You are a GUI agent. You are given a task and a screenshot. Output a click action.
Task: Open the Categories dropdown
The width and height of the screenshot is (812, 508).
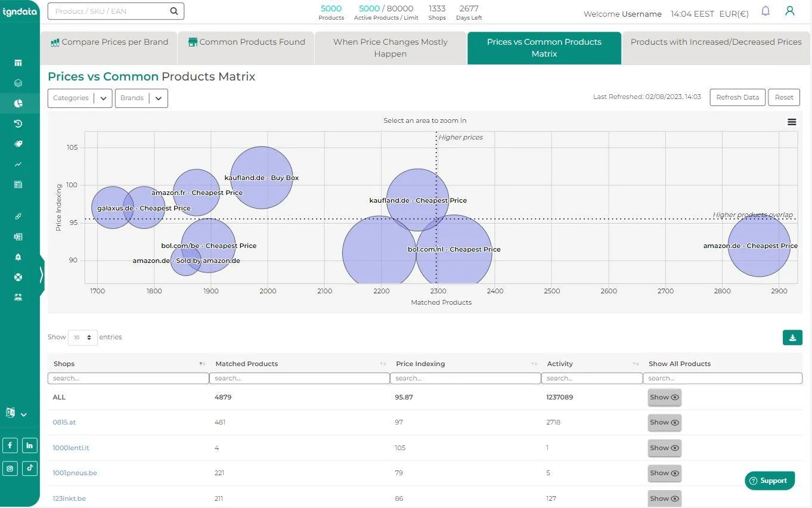(80, 98)
